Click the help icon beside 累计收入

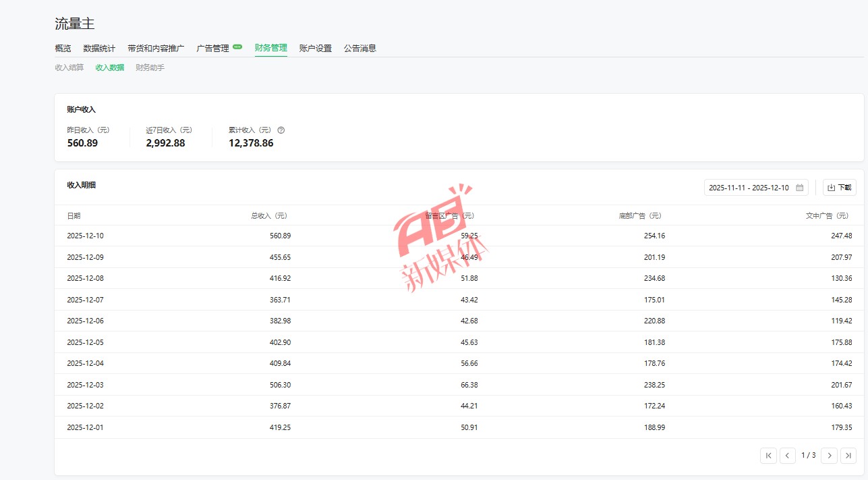(x=281, y=130)
